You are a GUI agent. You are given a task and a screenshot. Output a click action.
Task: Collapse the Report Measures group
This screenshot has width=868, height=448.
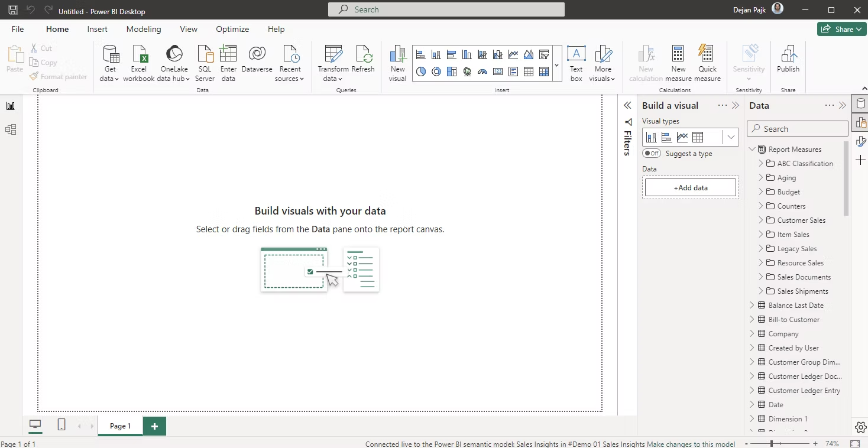pyautogui.click(x=752, y=150)
